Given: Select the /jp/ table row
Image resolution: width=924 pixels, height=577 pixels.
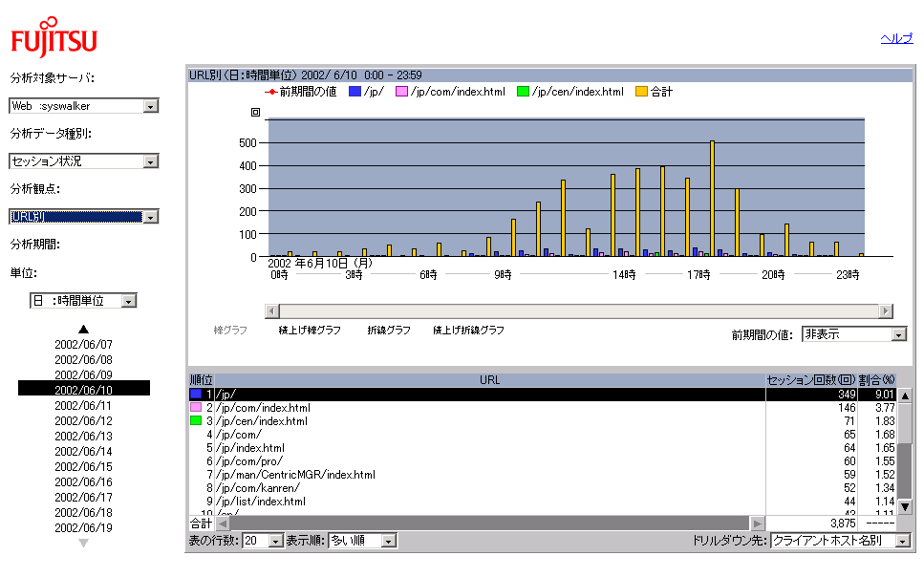Looking at the screenshot, I should click(542, 395).
